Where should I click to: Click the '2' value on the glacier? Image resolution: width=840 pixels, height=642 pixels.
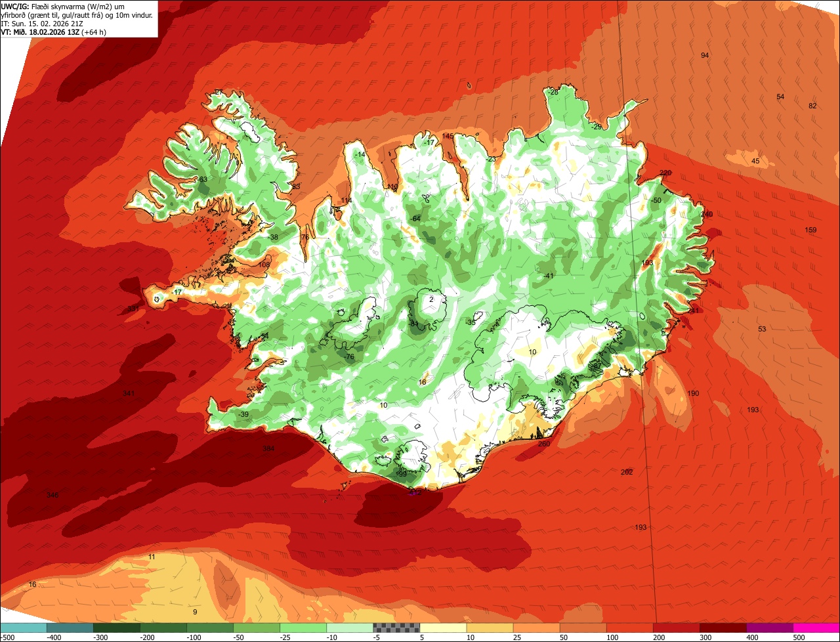431,299
